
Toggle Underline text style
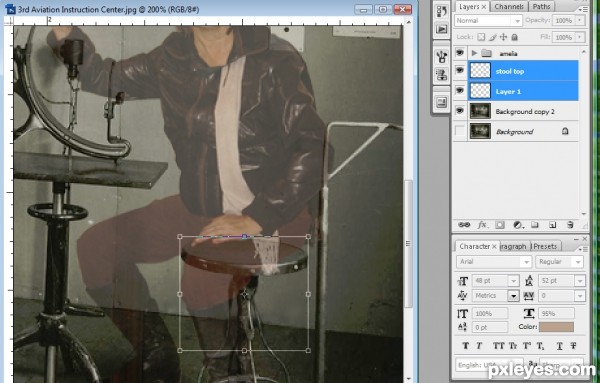coord(559,346)
